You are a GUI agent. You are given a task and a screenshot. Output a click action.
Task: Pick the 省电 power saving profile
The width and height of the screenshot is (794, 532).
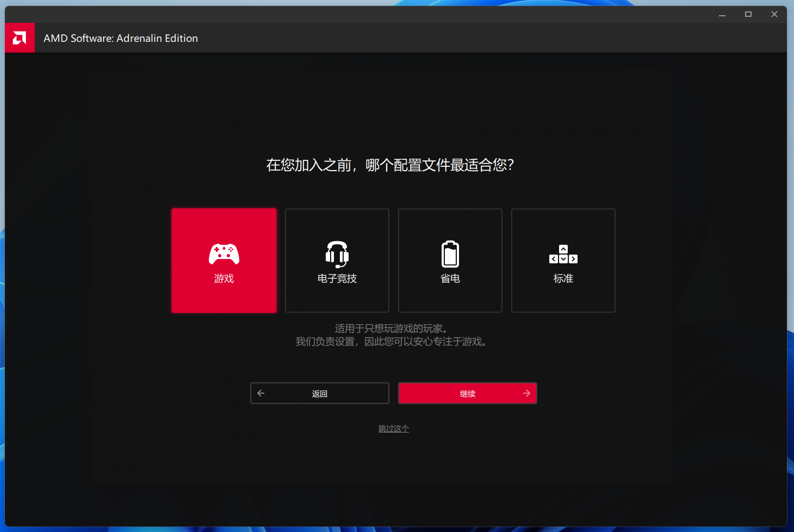[x=450, y=261]
